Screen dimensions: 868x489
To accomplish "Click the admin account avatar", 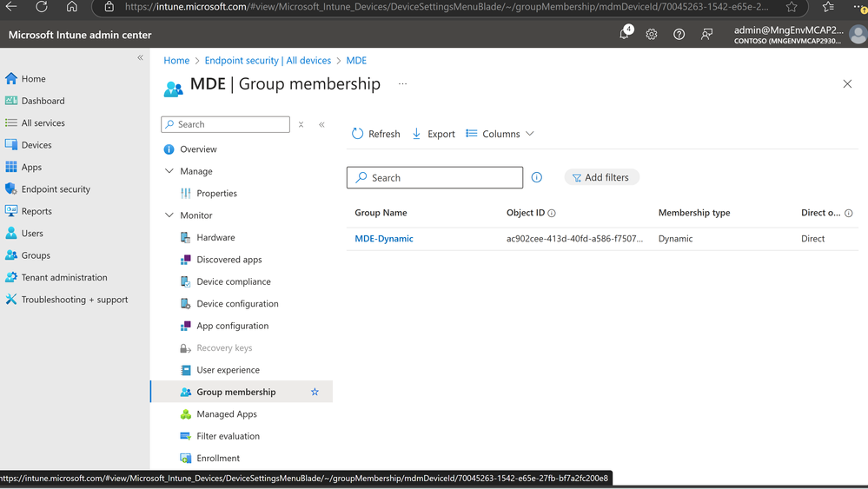I will tap(858, 34).
